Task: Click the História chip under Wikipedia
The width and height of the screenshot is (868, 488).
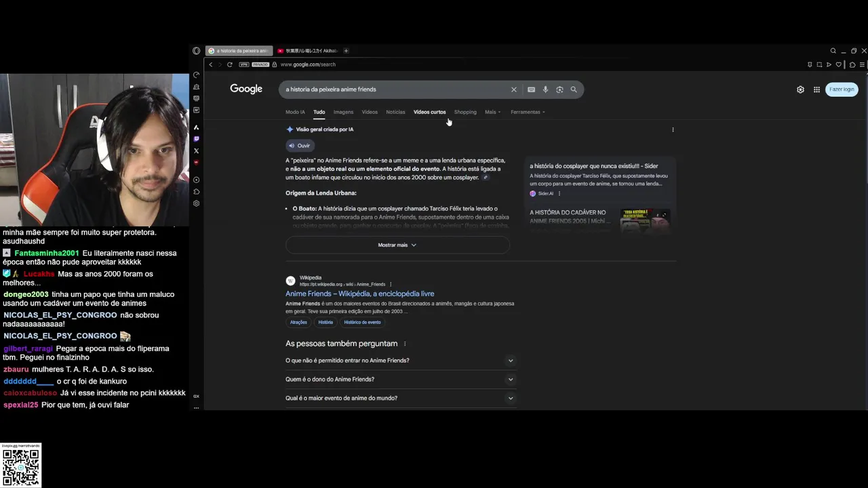Action: click(x=326, y=322)
